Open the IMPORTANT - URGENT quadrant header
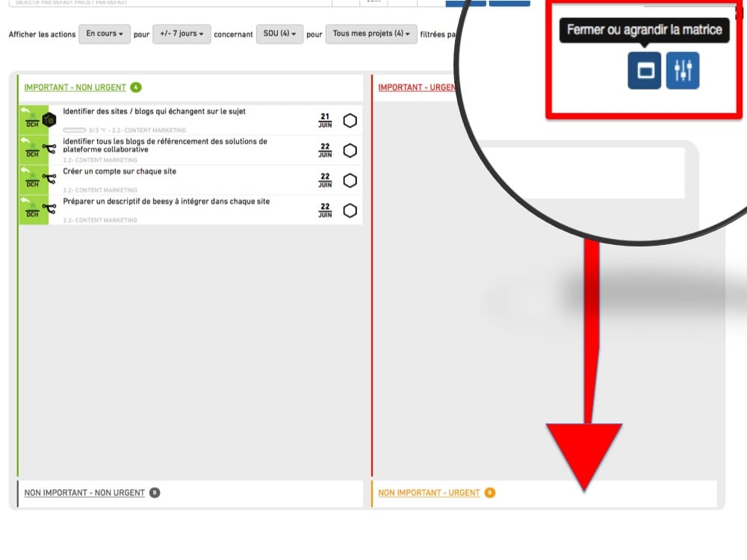Viewport: 747px width, 560px height. click(x=417, y=87)
